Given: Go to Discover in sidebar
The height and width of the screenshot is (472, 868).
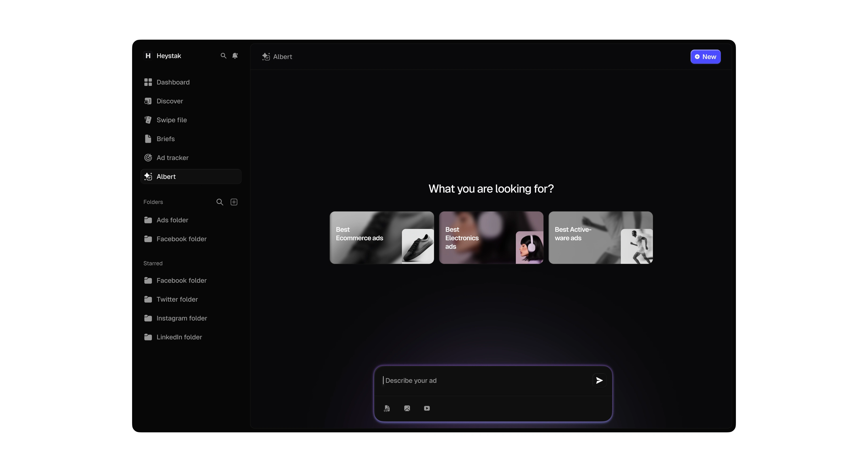Looking at the screenshot, I should tap(170, 101).
